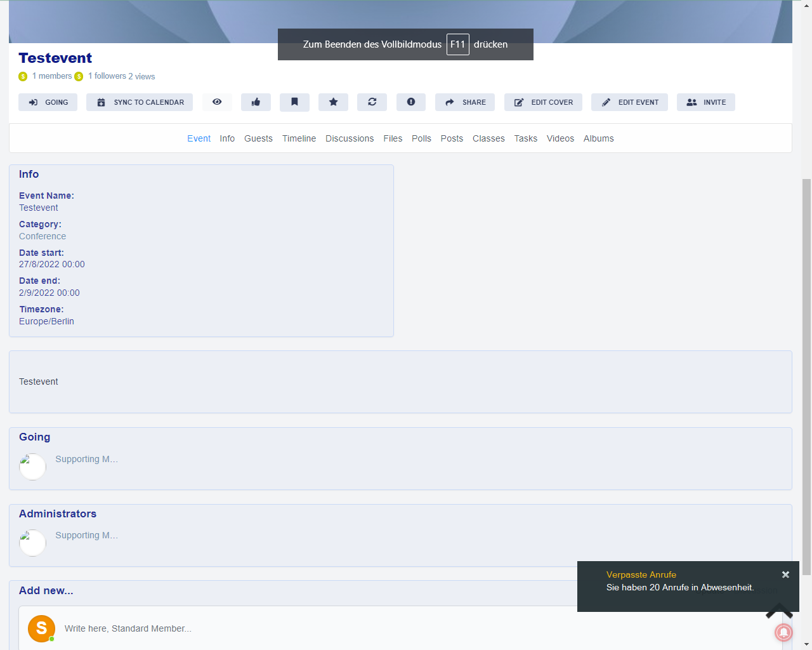Invite people using Invite button

(x=705, y=102)
